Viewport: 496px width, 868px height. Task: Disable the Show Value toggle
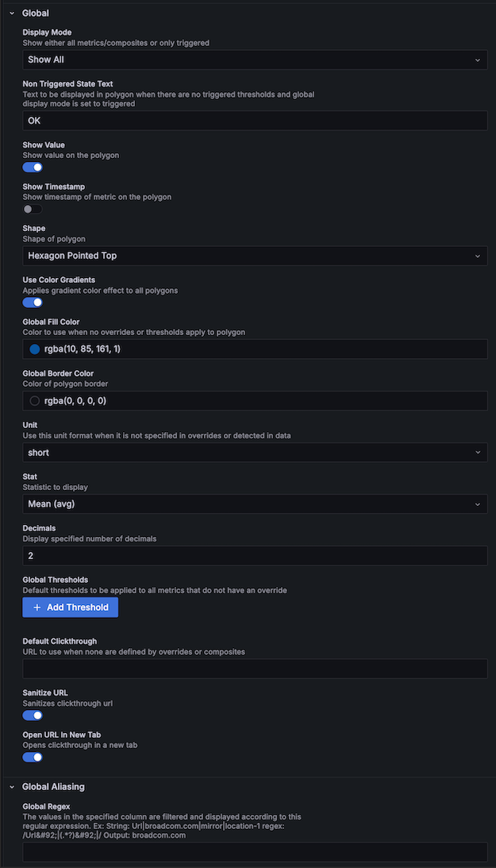tap(33, 168)
